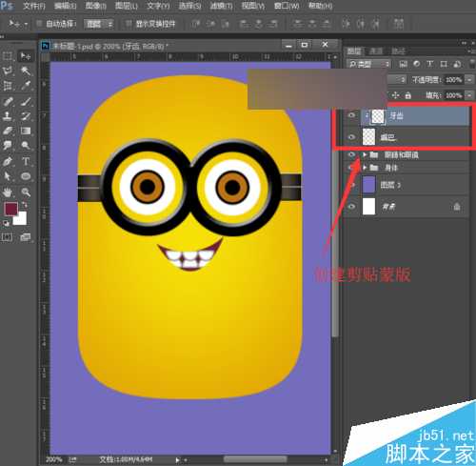Select the Eraser tool
This screenshot has width=476, height=466.
point(7,131)
